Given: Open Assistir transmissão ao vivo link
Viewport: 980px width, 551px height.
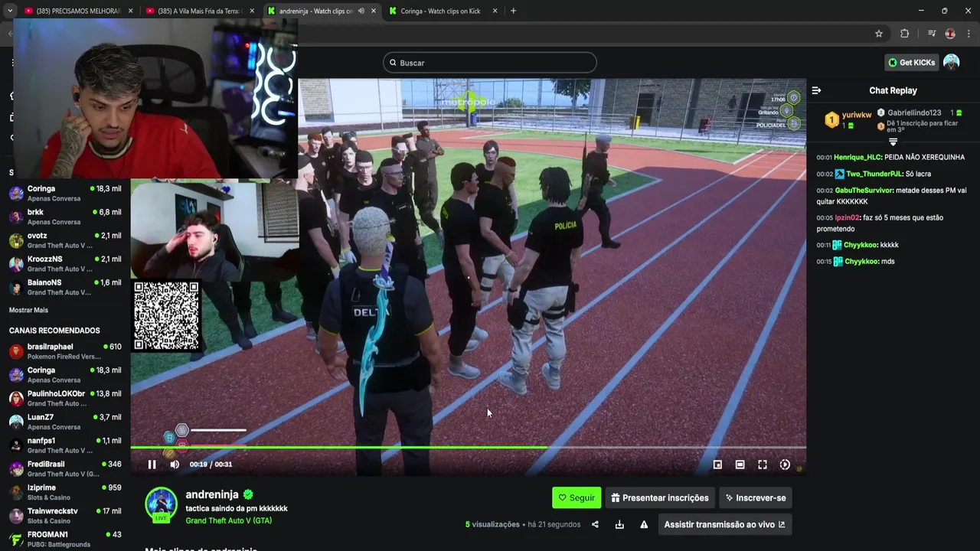Looking at the screenshot, I should point(724,524).
